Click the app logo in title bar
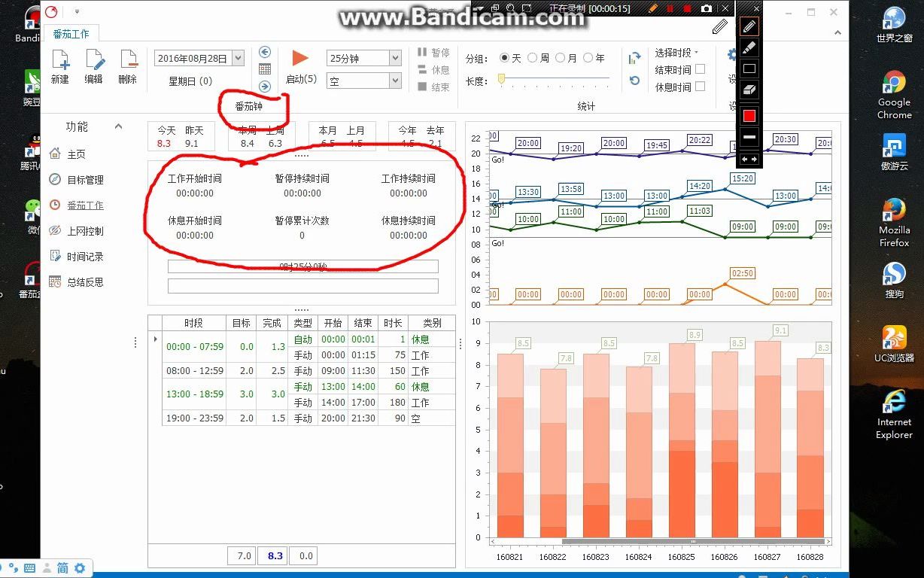Screen dimensions: 924x578 pos(52,11)
